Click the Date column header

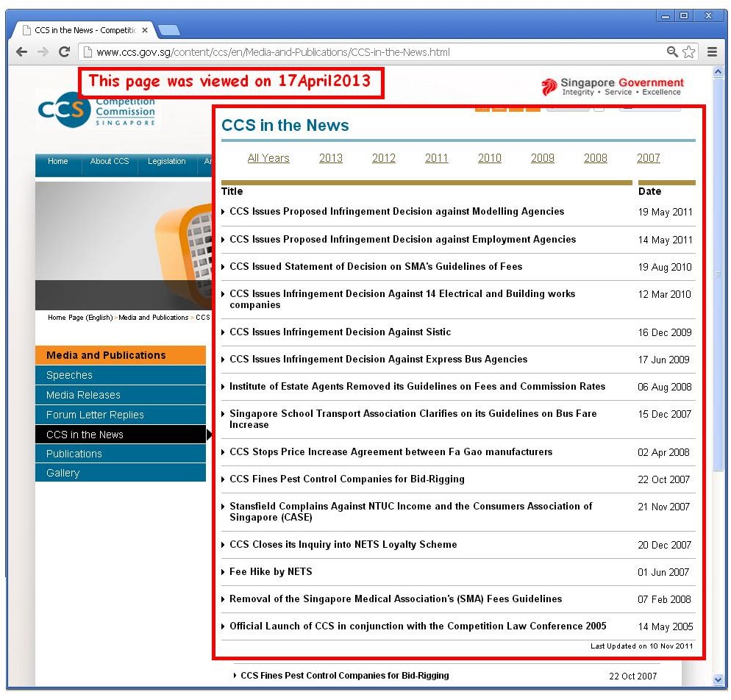tap(650, 192)
